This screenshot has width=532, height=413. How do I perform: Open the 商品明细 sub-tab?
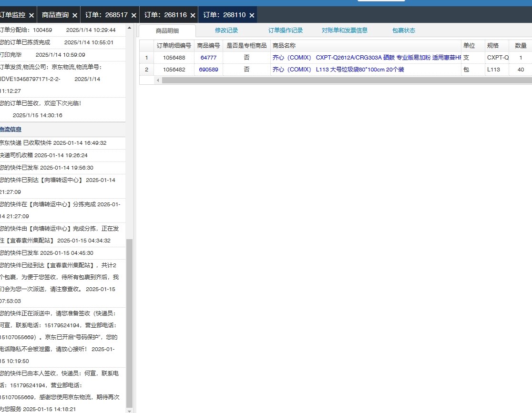(167, 31)
